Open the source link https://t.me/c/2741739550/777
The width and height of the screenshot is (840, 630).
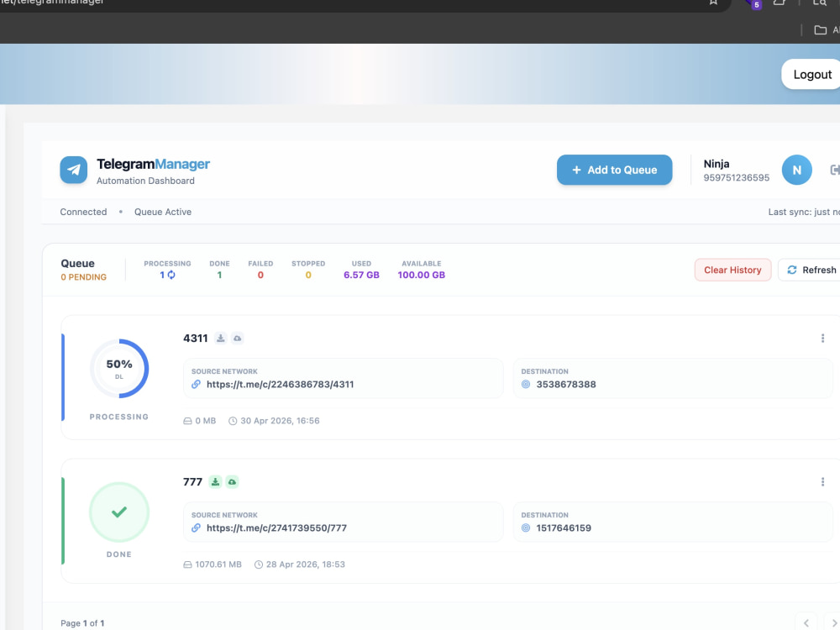[x=276, y=528]
